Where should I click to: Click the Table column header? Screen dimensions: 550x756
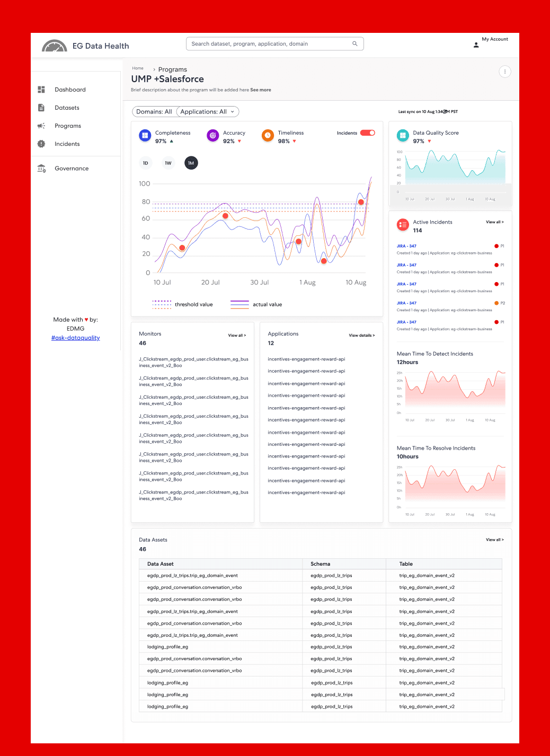[406, 564]
